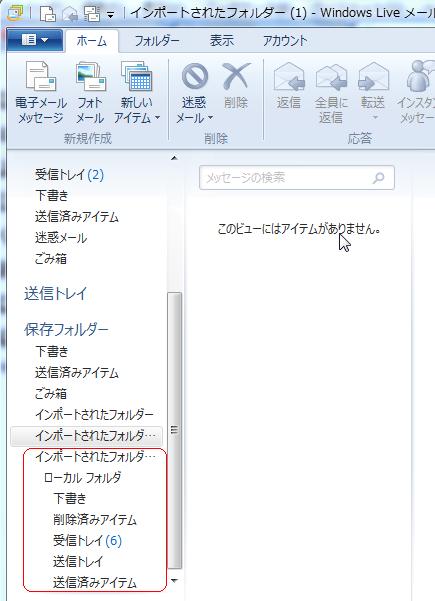Create a フォト メール photo mail
Screen dimensions: 435x601
(90, 77)
